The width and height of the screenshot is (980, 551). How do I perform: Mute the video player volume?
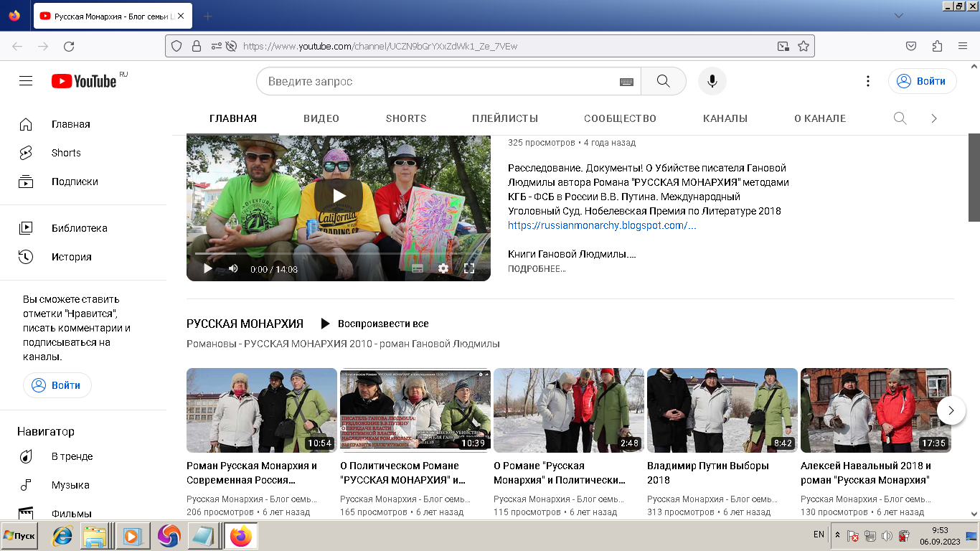[233, 268]
